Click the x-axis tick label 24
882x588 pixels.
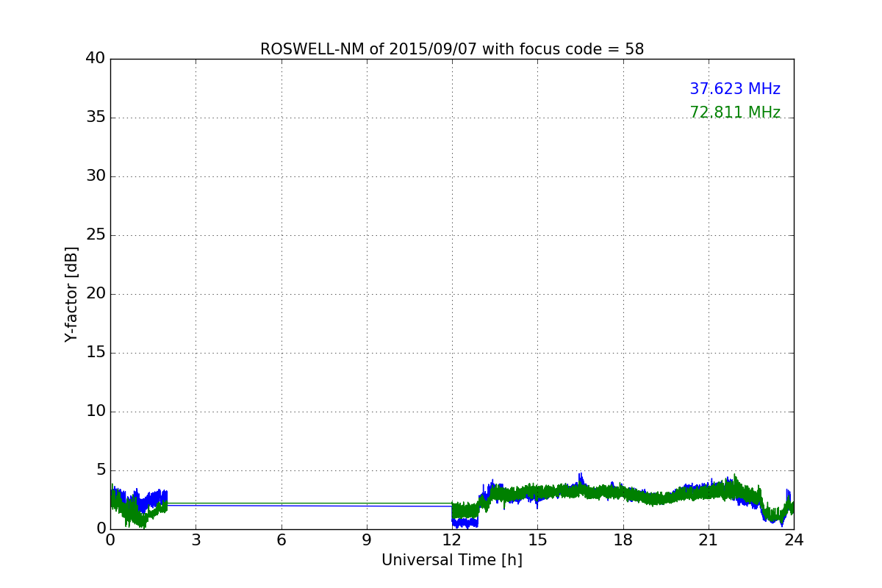(x=794, y=540)
